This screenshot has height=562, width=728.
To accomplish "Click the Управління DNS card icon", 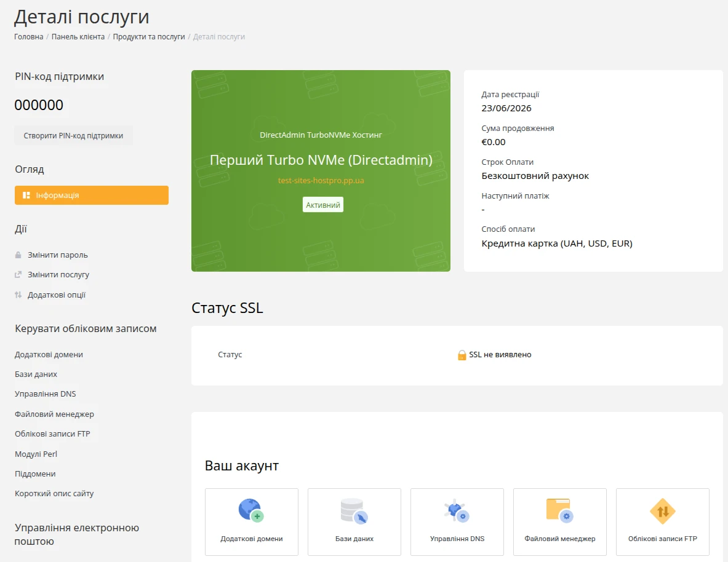I will [457, 510].
